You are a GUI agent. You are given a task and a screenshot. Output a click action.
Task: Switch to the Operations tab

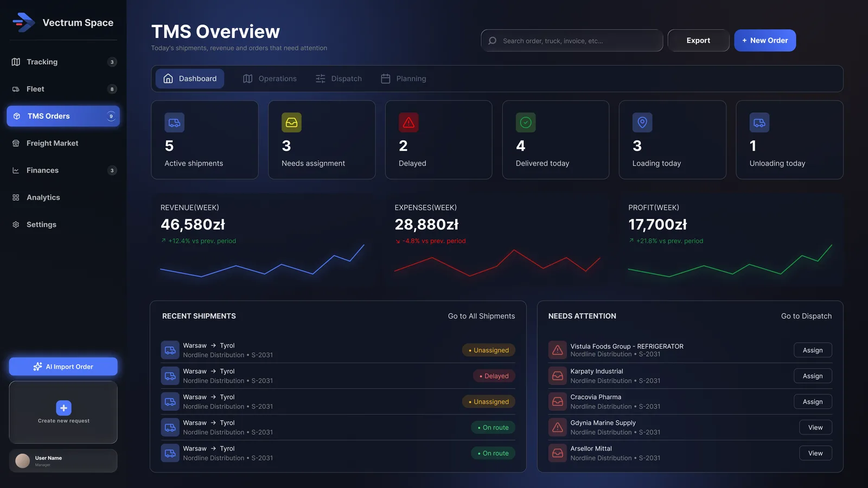270,79
